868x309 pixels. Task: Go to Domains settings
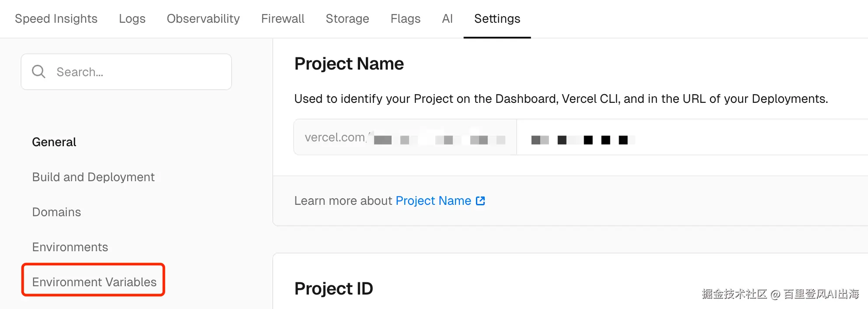tap(56, 212)
